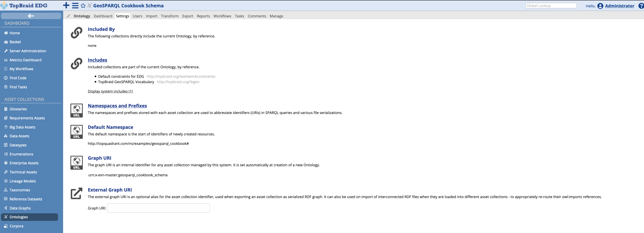Click the Administrator user avatar icon
This screenshot has width=644, height=233.
[x=600, y=6]
